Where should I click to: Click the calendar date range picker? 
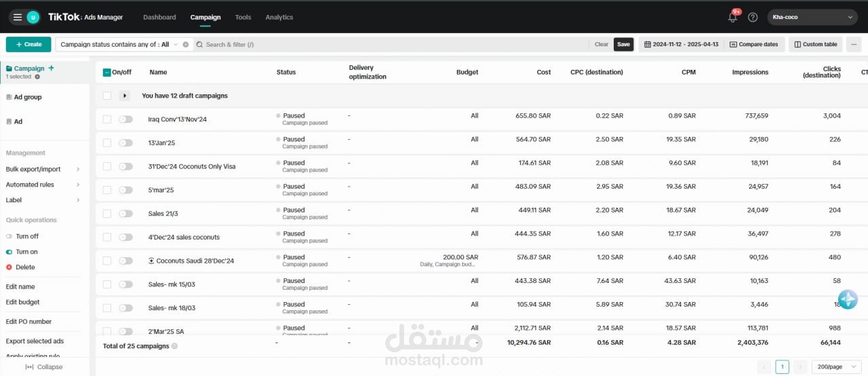(680, 44)
